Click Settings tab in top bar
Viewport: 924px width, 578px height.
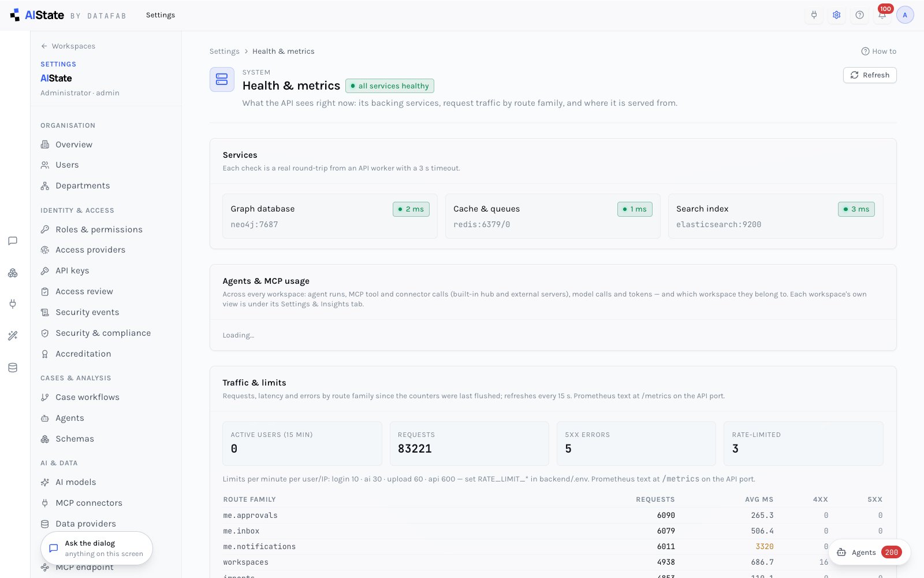coord(161,15)
